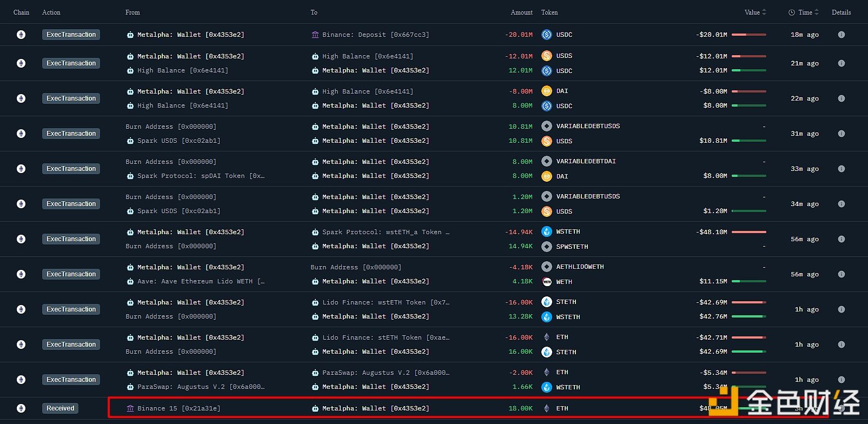Click the Action column header

click(51, 12)
